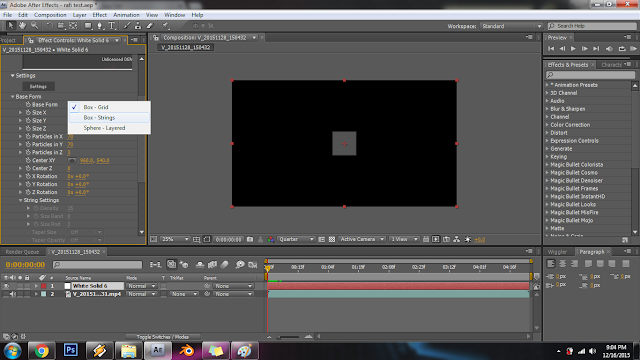Viewport: 640px width, 360px height.
Task: Switch to the Wiggler tab
Action: pyautogui.click(x=557, y=252)
